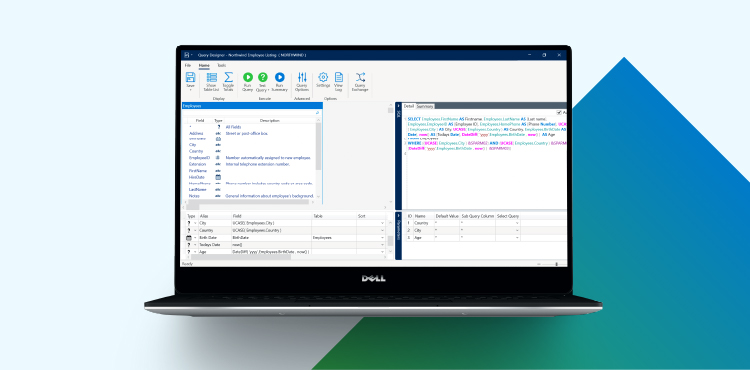
Task: Open the Test Query dropdown arrow
Action: click(x=268, y=90)
